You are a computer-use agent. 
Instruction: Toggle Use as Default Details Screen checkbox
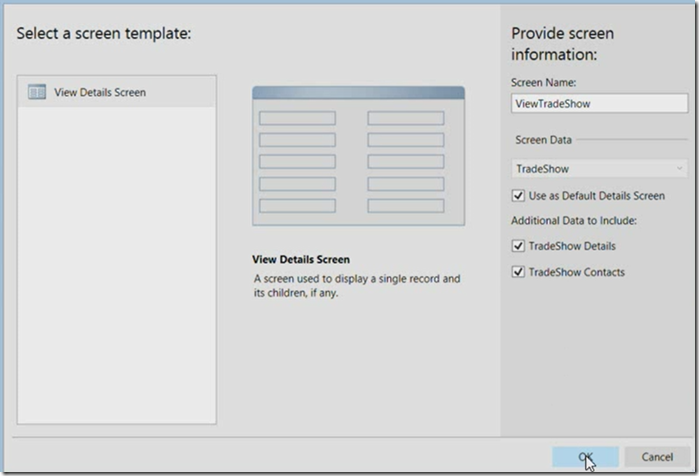coord(518,196)
